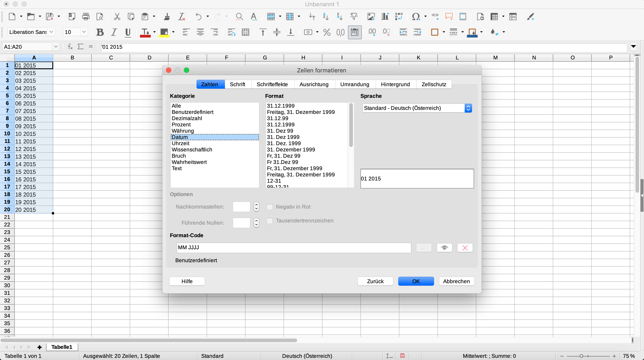Click the Zurück button

point(375,281)
